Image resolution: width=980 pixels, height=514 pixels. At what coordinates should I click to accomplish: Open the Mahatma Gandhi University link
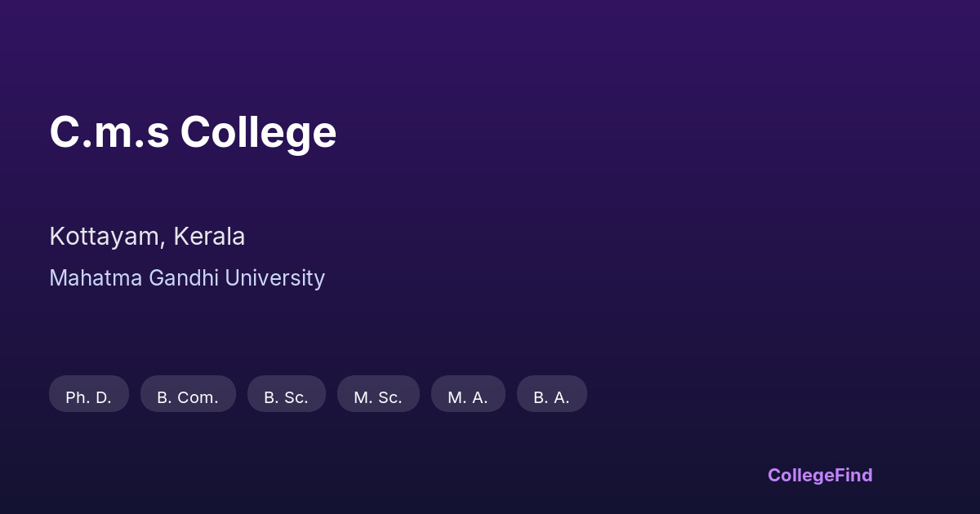click(187, 278)
